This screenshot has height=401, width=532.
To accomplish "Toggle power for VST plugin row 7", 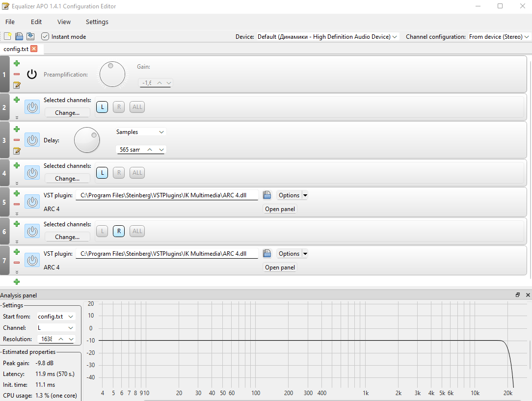I will pyautogui.click(x=32, y=260).
